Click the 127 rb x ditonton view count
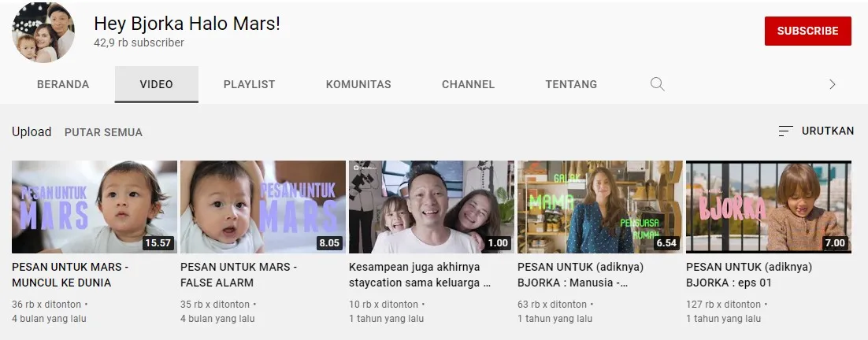The height and width of the screenshot is (340, 868). pyautogui.click(x=724, y=305)
